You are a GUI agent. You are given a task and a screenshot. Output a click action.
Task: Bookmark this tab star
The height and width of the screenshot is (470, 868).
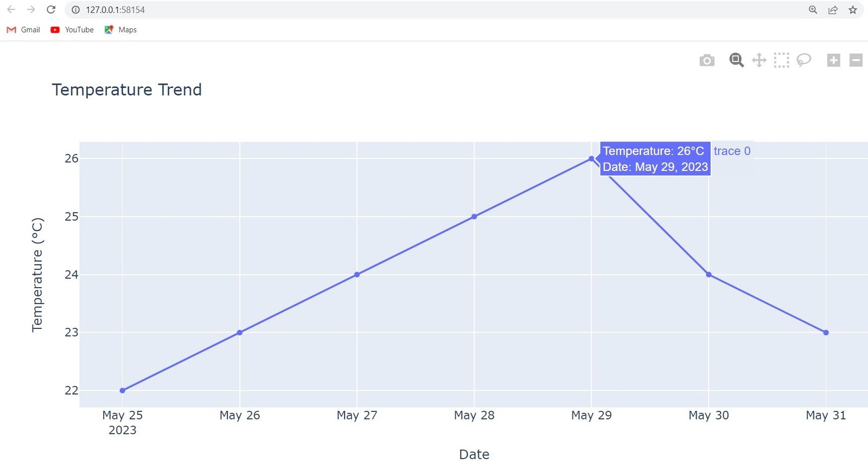tap(853, 10)
